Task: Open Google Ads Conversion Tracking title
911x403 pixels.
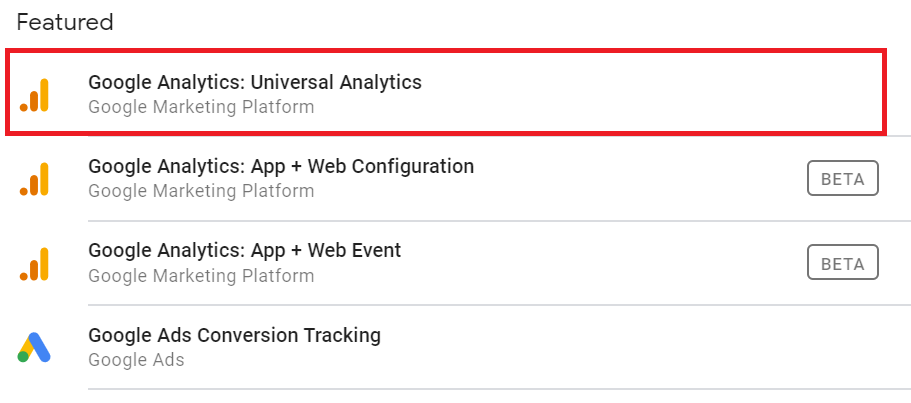Action: 235,336
